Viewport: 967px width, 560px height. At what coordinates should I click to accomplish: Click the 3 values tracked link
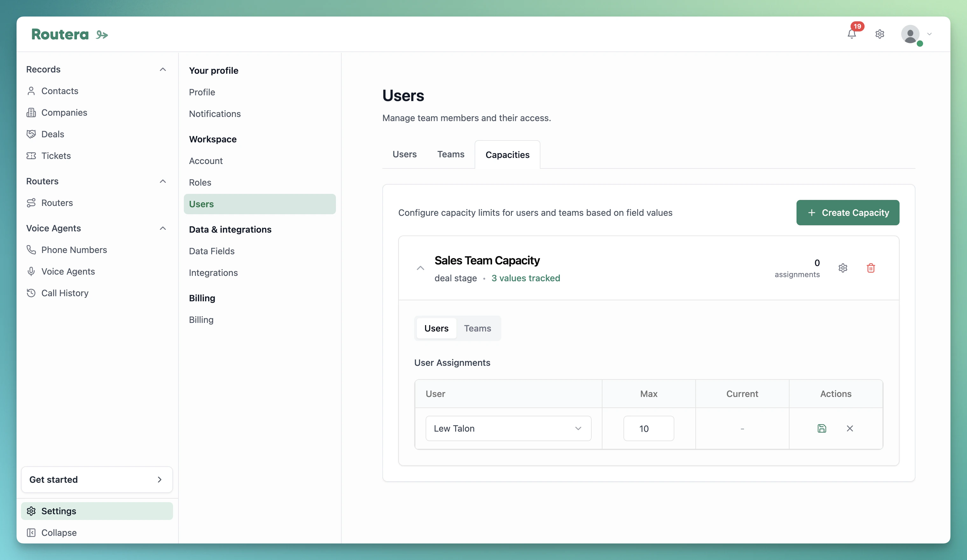pyautogui.click(x=526, y=278)
